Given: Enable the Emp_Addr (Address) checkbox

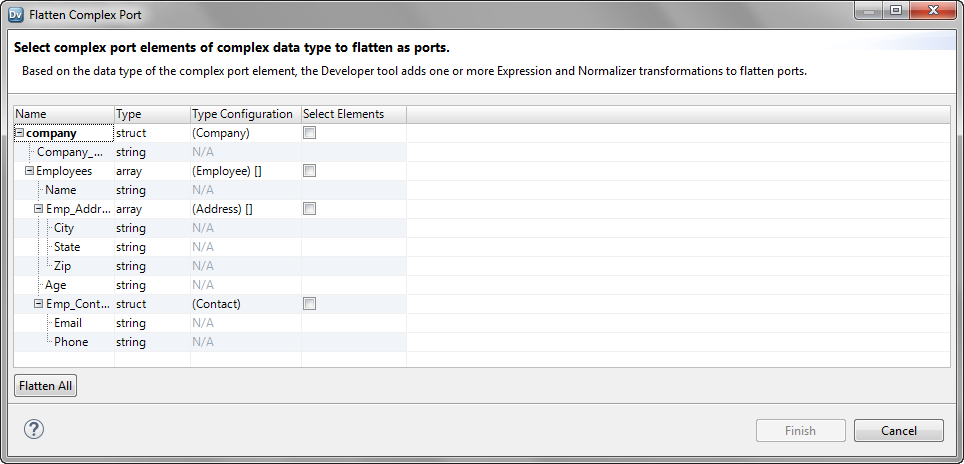Looking at the screenshot, I should (x=309, y=209).
